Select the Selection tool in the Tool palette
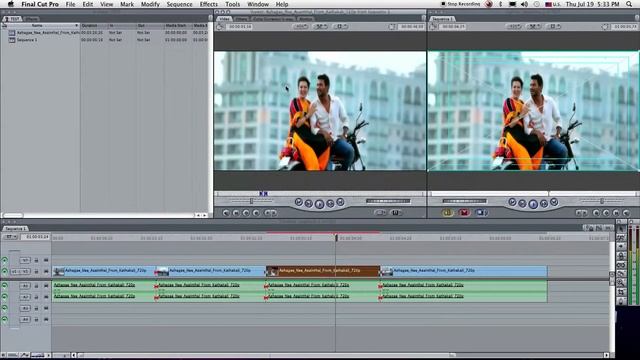 [621, 229]
